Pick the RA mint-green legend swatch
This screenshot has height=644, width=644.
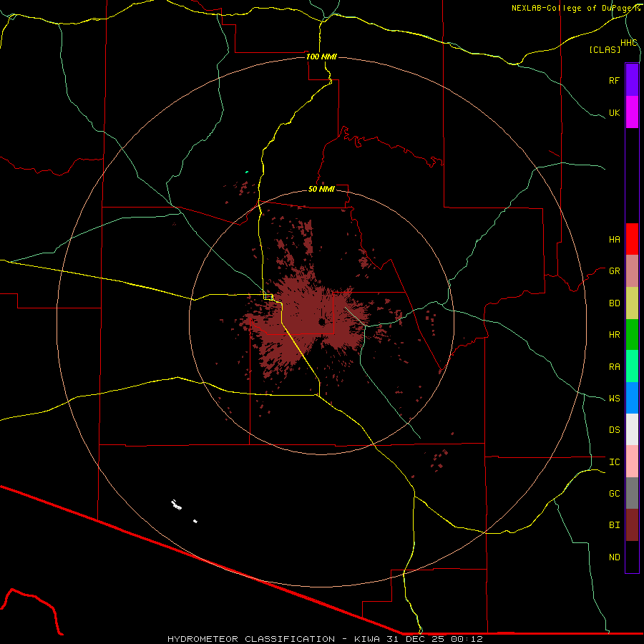[632, 366]
